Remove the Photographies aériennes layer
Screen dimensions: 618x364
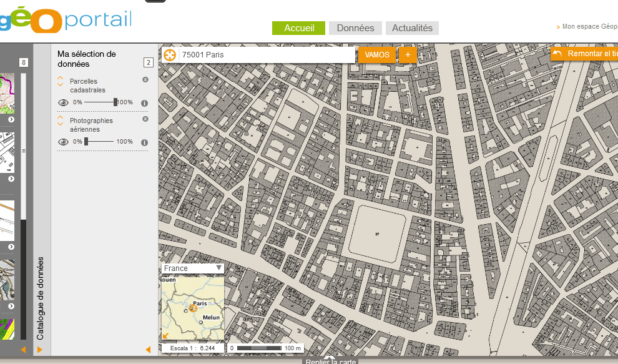[145, 119]
